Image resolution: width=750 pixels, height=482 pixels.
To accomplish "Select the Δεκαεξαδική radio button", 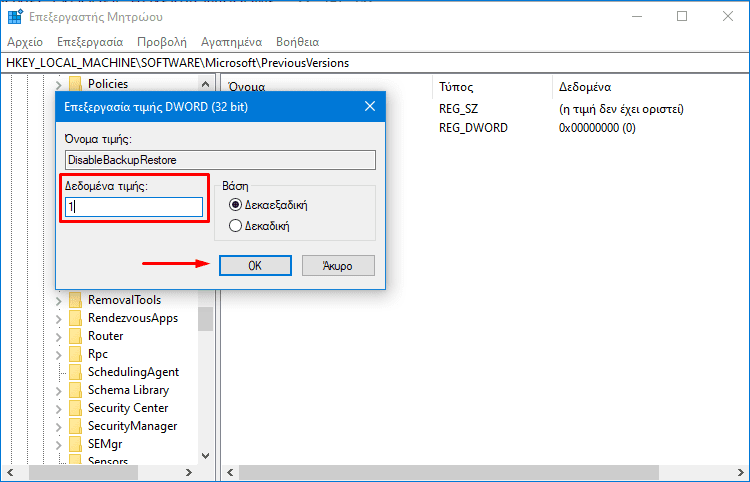I will click(x=235, y=205).
